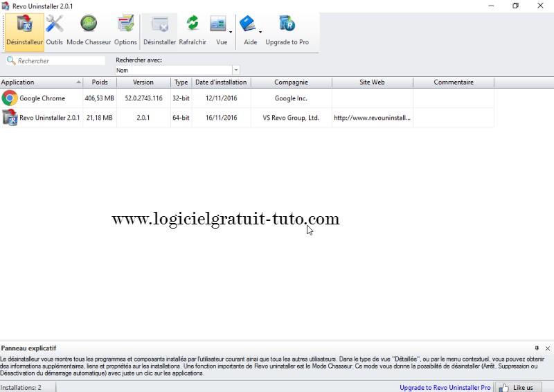Click version 52.0.2743.116 cell
Image resolution: width=554 pixels, height=392 pixels.
[143, 98]
